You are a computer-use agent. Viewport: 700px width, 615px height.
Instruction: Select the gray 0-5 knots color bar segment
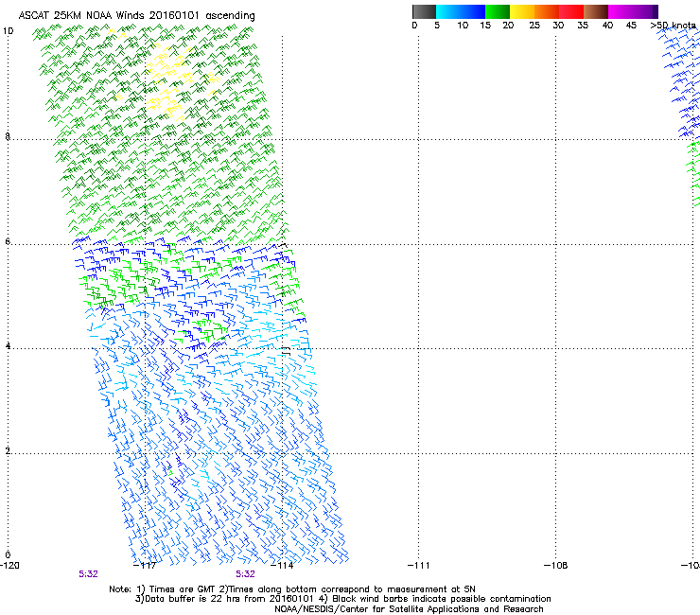(424, 11)
